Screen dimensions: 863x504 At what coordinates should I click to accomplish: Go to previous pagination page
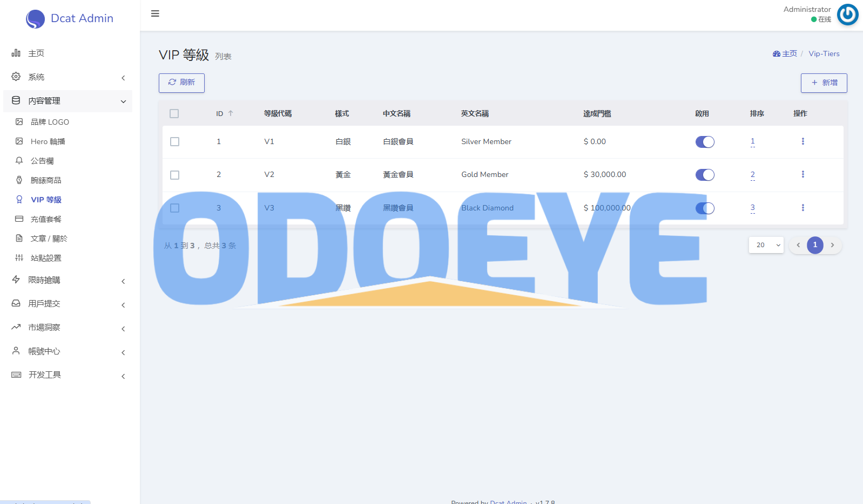point(798,245)
